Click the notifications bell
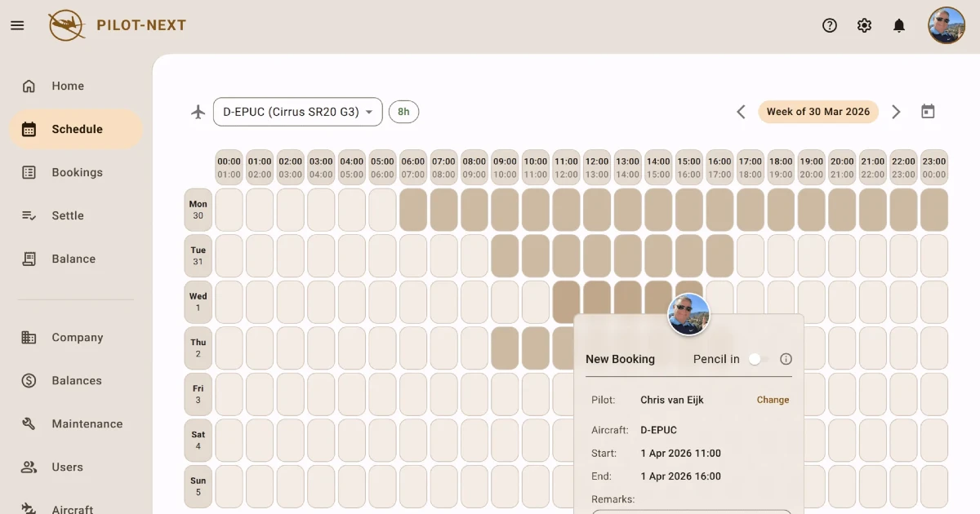Viewport: 980px width, 514px height. 899,25
